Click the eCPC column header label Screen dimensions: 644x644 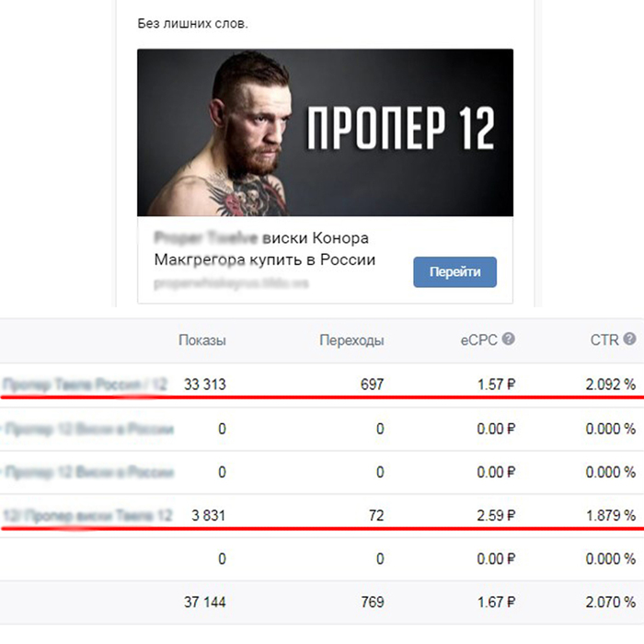pyautogui.click(x=478, y=340)
